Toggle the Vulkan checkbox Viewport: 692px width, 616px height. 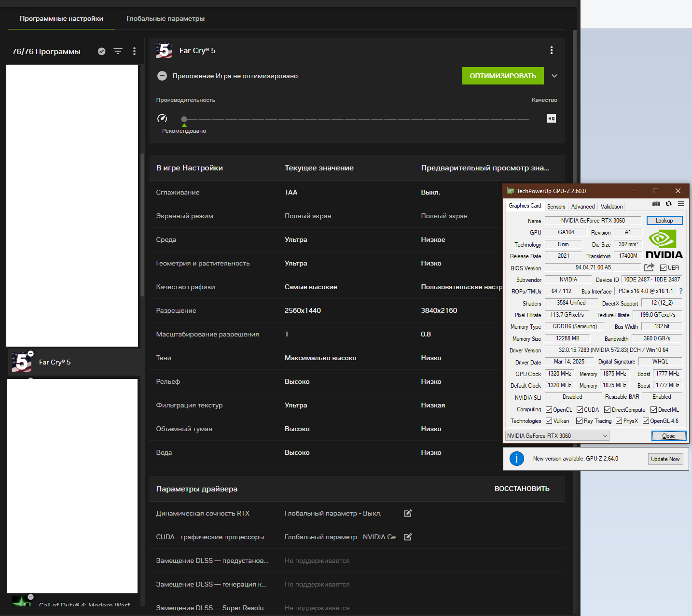549,421
